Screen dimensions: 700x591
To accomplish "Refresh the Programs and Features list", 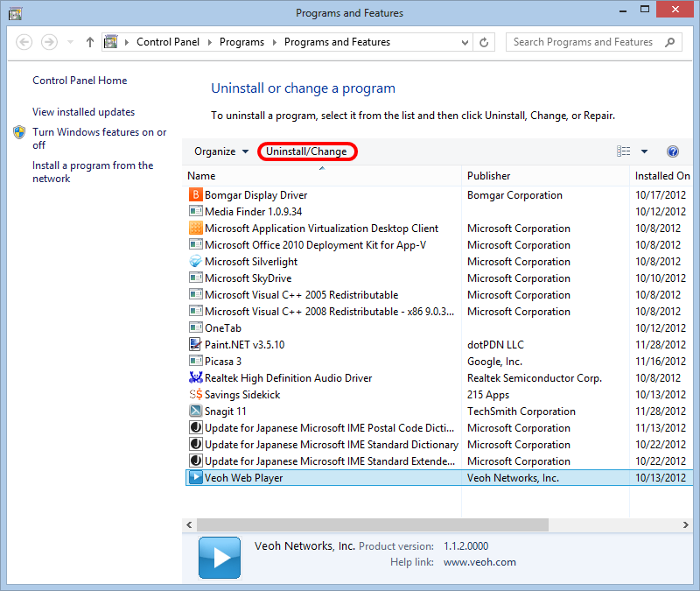I will click(x=484, y=42).
